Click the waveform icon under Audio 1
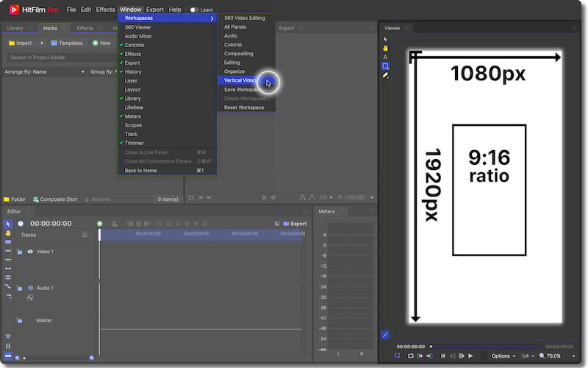The height and width of the screenshot is (368, 588). coord(30,297)
